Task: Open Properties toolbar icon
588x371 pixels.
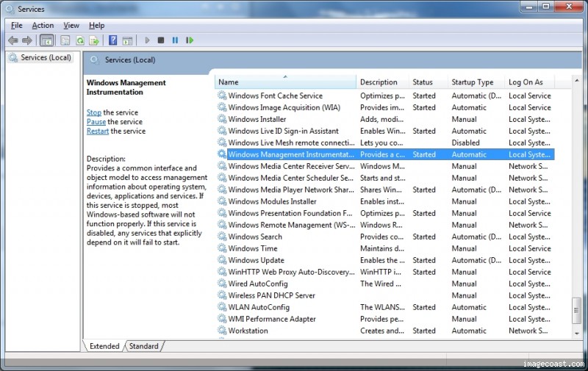Action: (x=65, y=40)
